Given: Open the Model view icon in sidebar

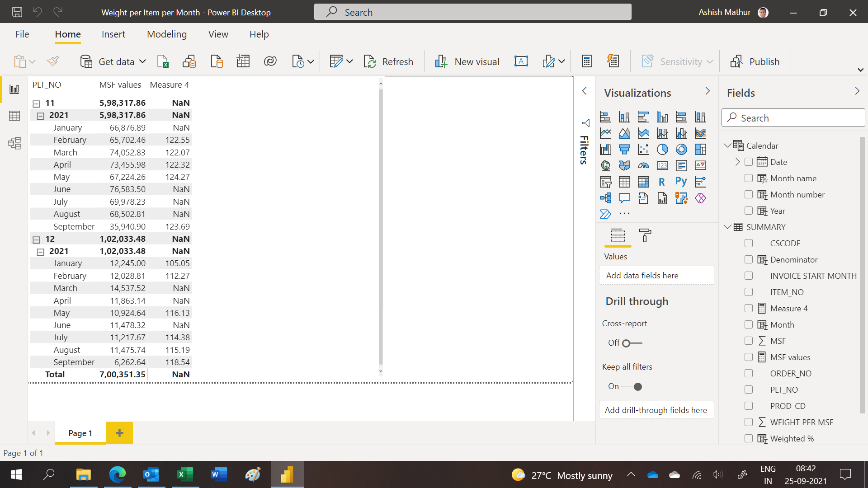Looking at the screenshot, I should tap(14, 143).
